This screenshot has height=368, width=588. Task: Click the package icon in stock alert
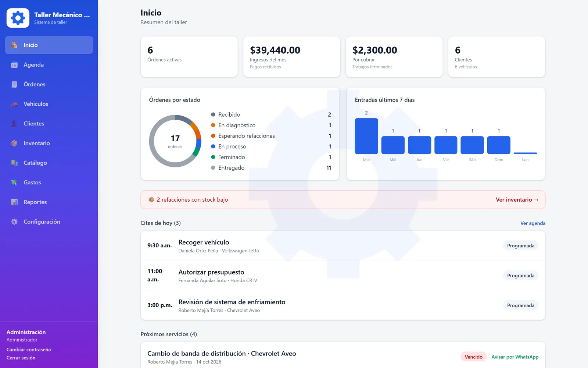click(151, 199)
